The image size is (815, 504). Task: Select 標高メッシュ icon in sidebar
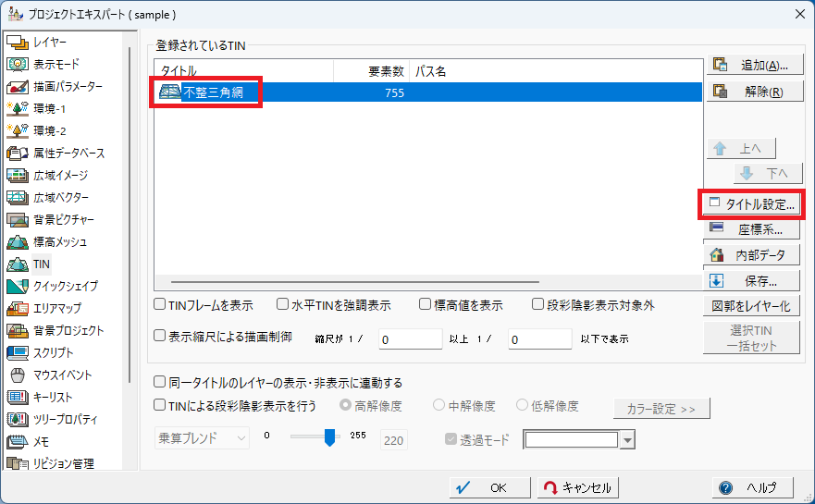18,242
